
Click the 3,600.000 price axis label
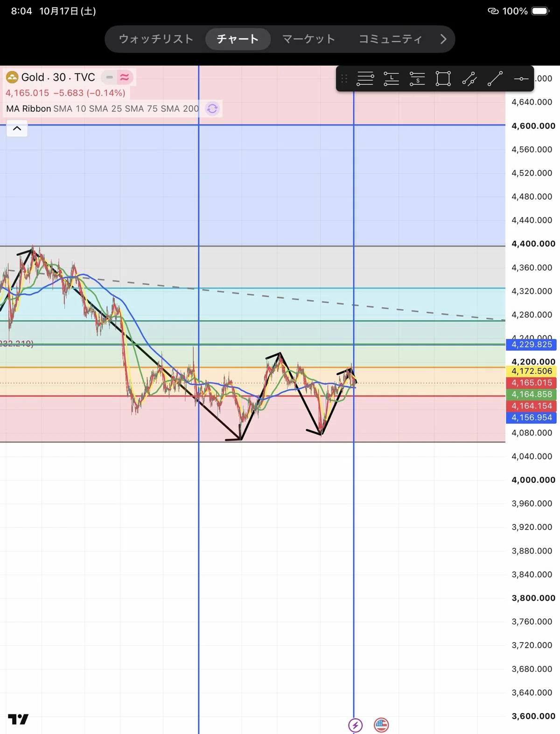(533, 716)
